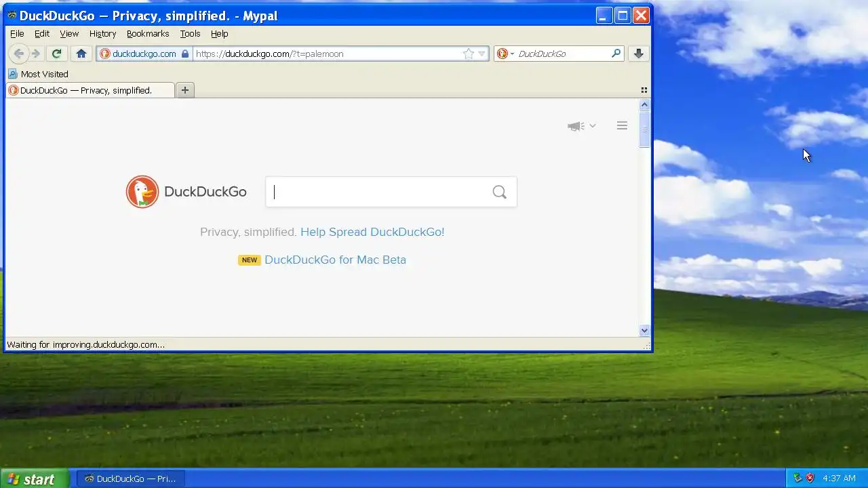Click the vertical scrollbar thumb

coord(644,129)
